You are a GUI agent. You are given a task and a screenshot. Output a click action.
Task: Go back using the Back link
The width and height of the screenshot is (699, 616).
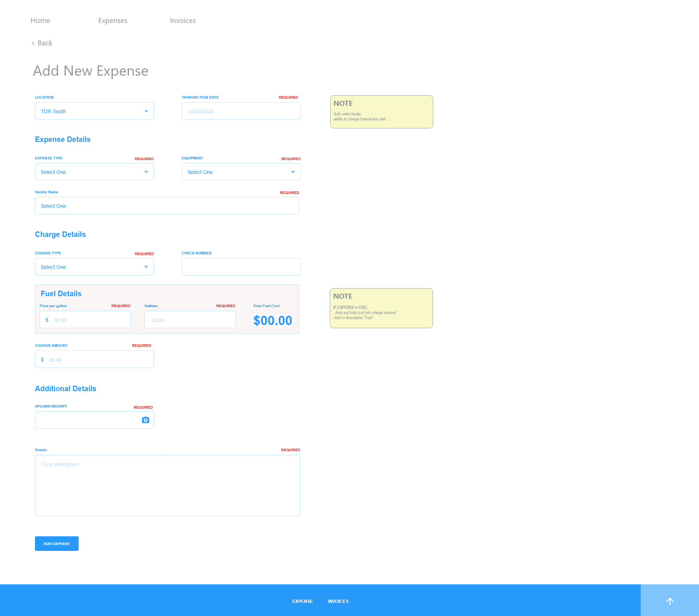click(x=42, y=43)
